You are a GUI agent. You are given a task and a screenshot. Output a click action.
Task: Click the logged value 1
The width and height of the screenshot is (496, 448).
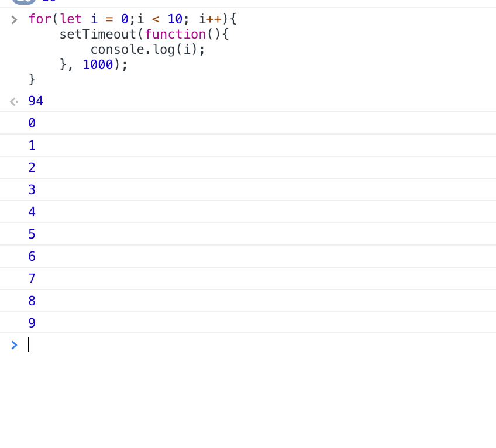point(32,145)
